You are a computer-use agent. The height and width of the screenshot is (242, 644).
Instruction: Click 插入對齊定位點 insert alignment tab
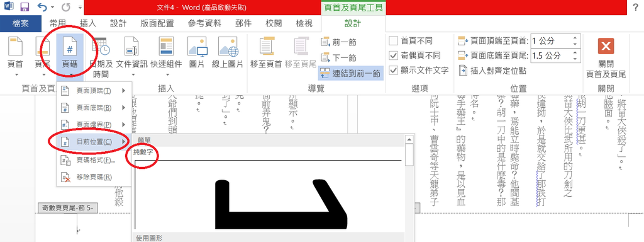click(x=492, y=71)
